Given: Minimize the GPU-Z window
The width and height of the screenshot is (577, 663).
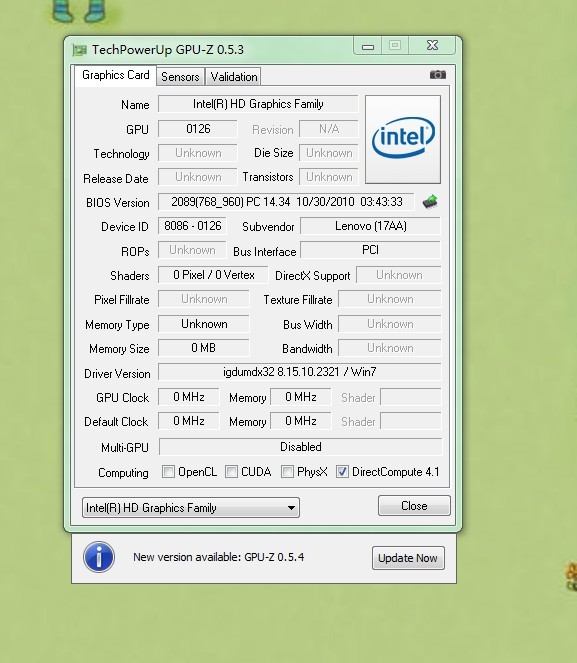Looking at the screenshot, I should click(368, 46).
